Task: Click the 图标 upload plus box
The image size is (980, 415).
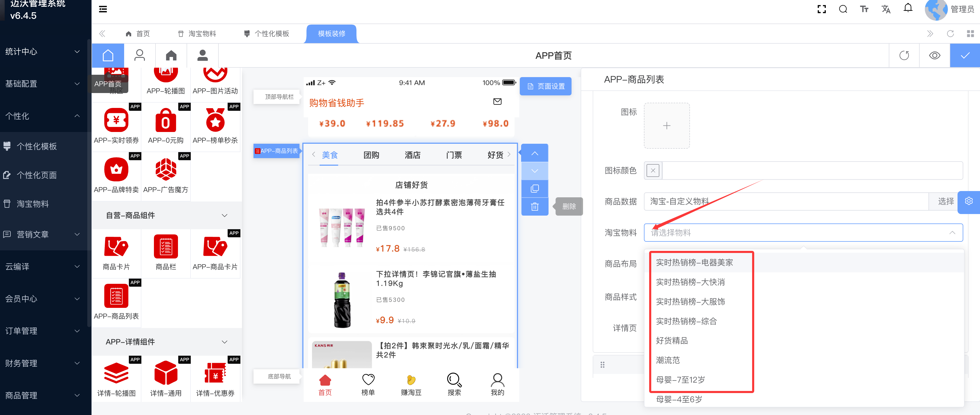Action: pos(666,125)
